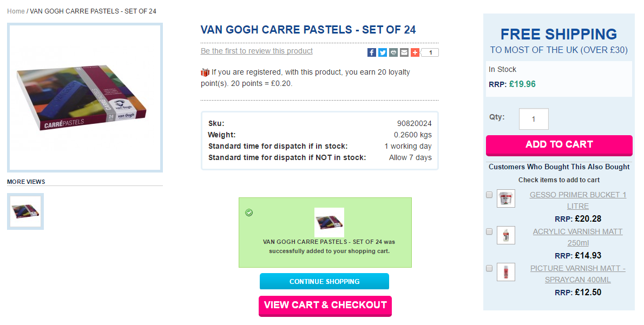Click the print icon

coord(393,52)
